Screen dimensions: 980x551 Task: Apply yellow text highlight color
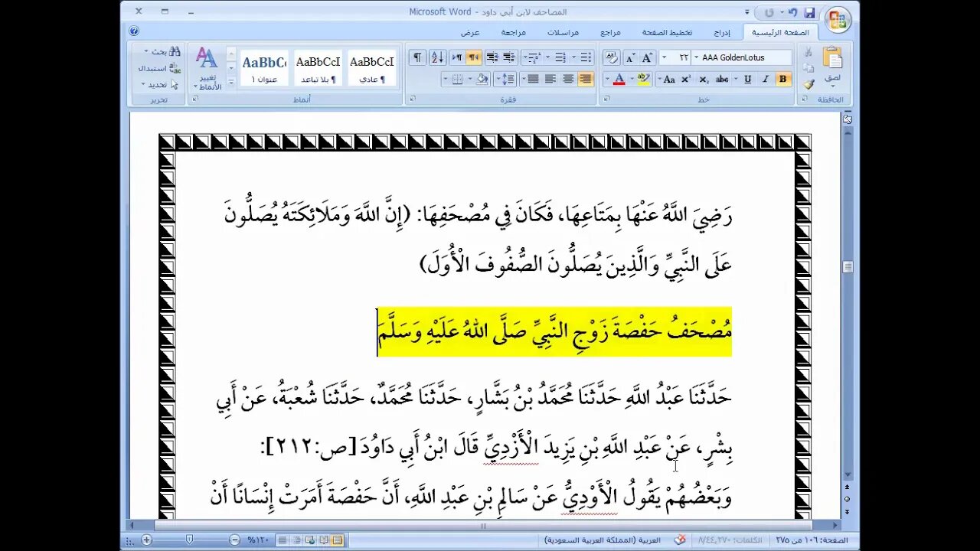[643, 79]
